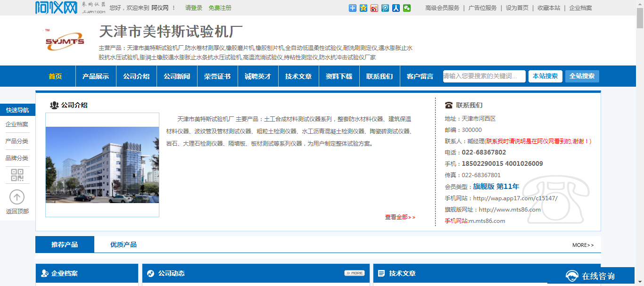Screen dimensions: 644x286
Task: Open 客户留言 navigation item
Action: [420, 76]
